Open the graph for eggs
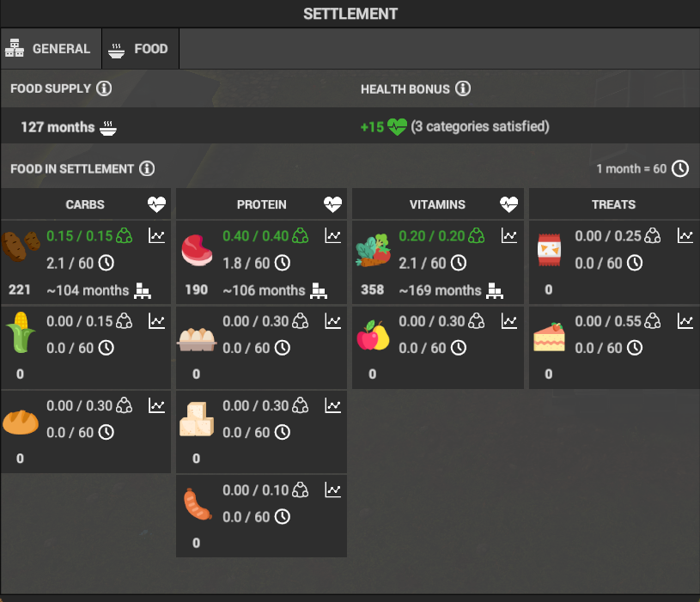Screen dimensions: 700x602 pos(333,321)
